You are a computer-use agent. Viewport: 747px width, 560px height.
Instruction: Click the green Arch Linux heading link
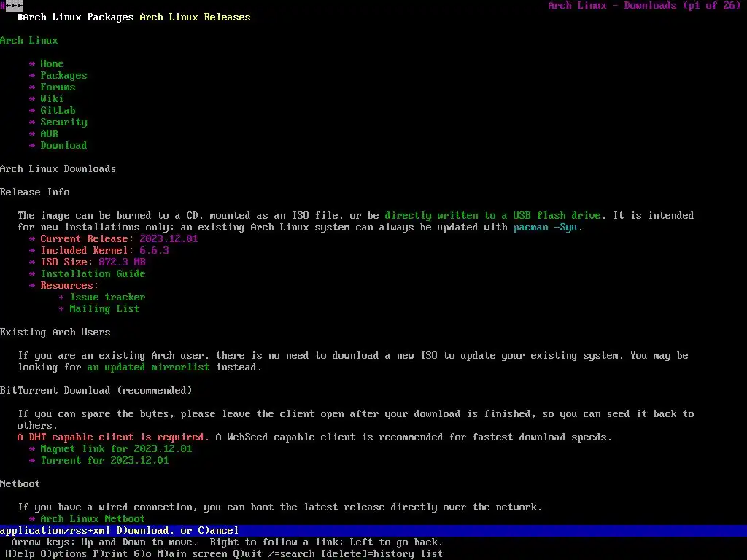click(x=29, y=40)
